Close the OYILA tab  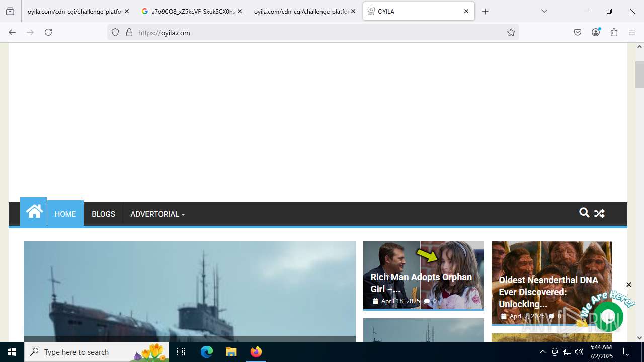pos(466,11)
